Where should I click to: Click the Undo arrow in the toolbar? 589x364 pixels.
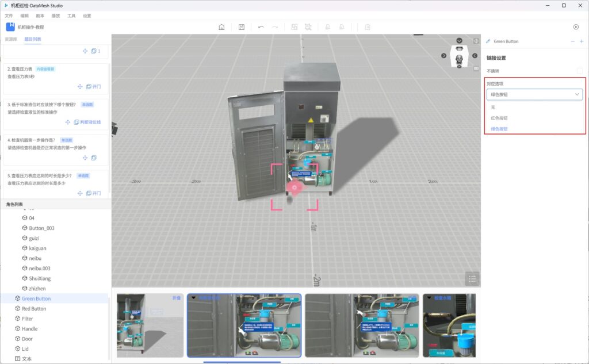[261, 27]
